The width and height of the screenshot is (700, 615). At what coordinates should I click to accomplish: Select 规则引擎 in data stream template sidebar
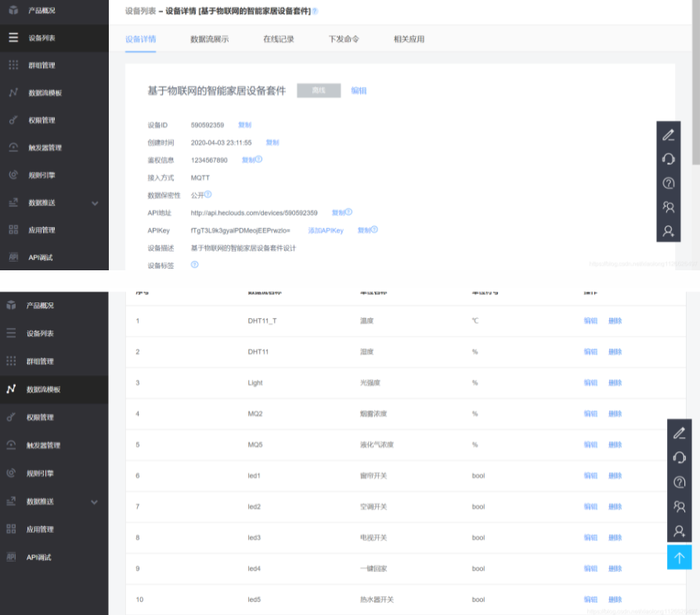[x=54, y=473]
